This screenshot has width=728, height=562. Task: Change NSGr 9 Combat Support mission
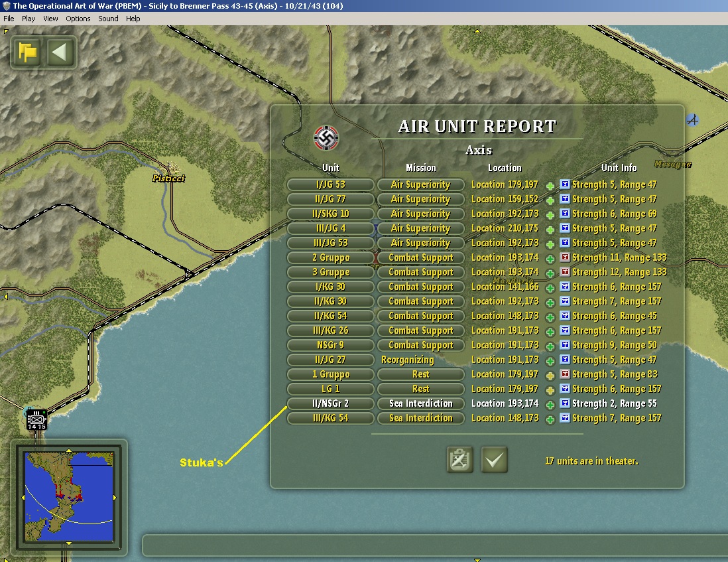pos(420,345)
